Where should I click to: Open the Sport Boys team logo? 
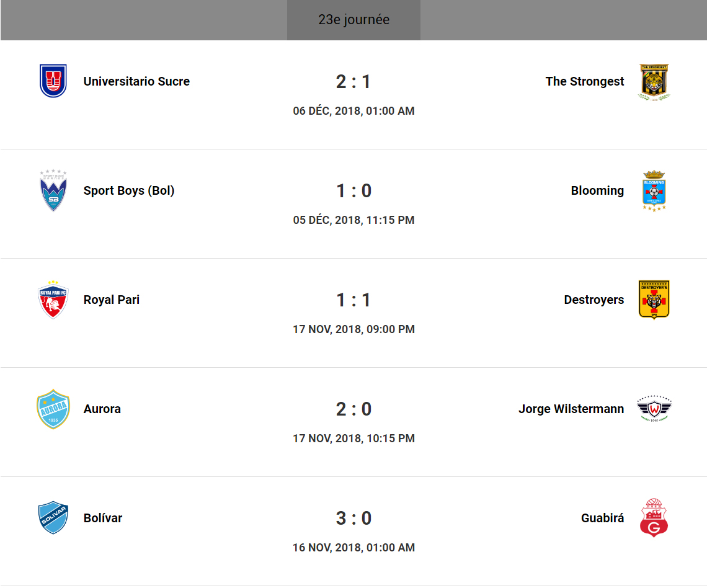[x=53, y=190]
